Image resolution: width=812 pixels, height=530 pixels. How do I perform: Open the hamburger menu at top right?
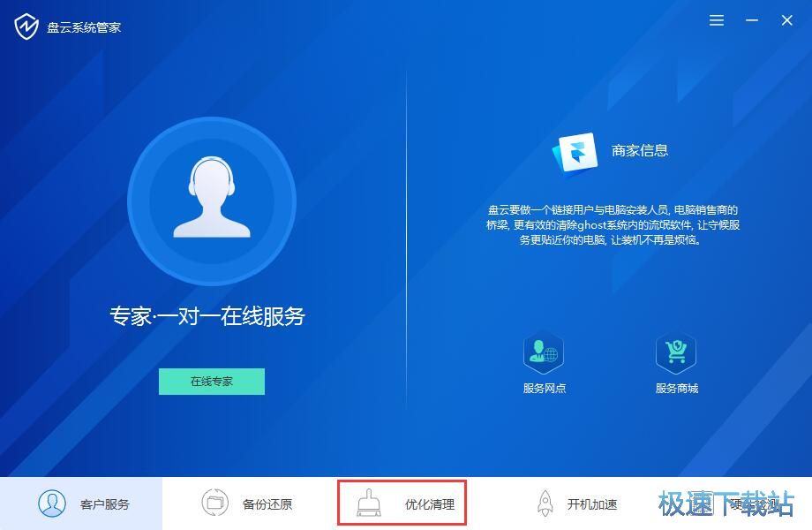click(x=716, y=20)
